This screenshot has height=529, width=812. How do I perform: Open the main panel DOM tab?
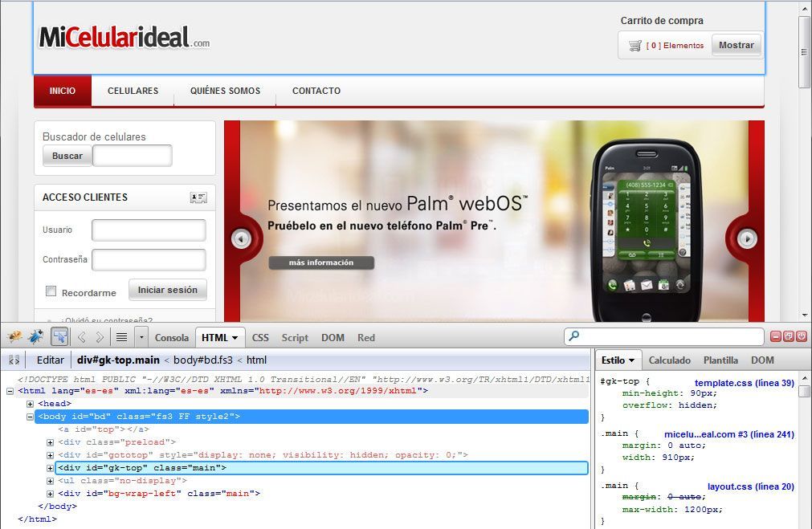pos(333,337)
